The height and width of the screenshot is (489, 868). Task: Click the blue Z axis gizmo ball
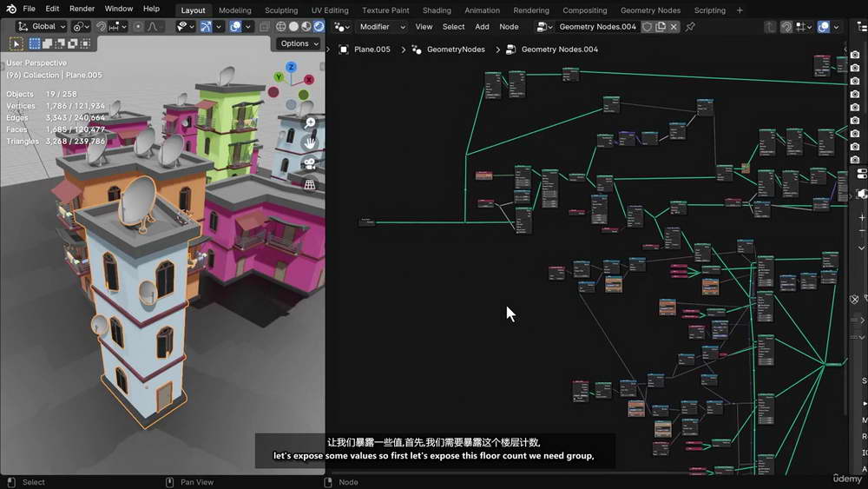[x=291, y=67]
